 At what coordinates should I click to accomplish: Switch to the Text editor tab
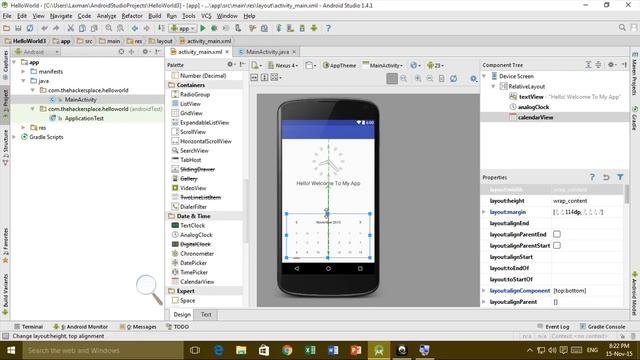[x=206, y=314]
